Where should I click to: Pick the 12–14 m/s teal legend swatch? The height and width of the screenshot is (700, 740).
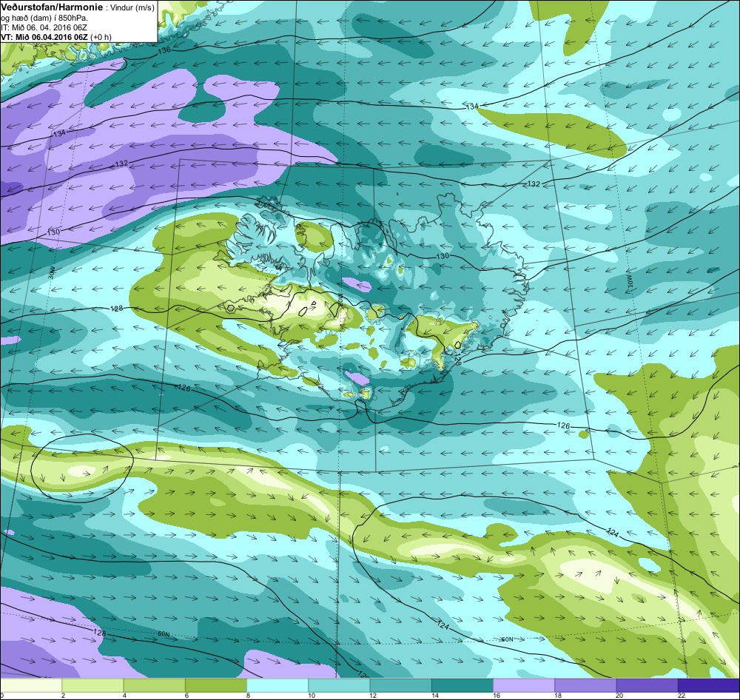click(400, 684)
